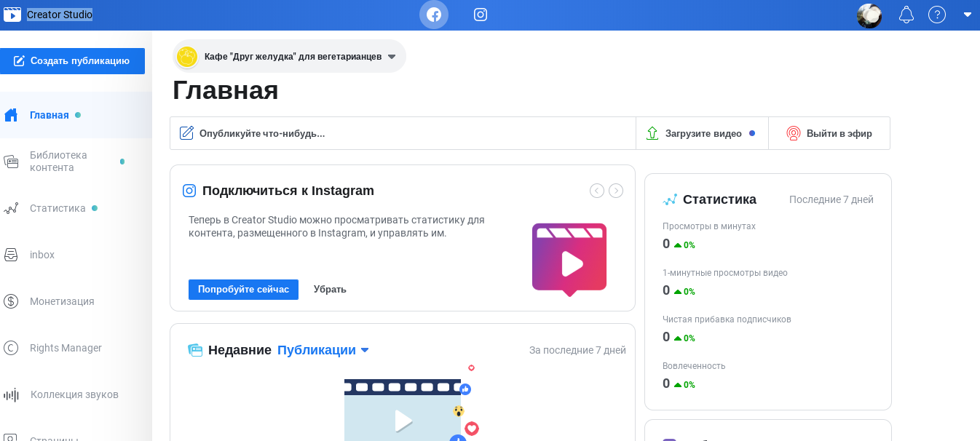Click the content library icon
This screenshot has width=980, height=441.
[11, 162]
